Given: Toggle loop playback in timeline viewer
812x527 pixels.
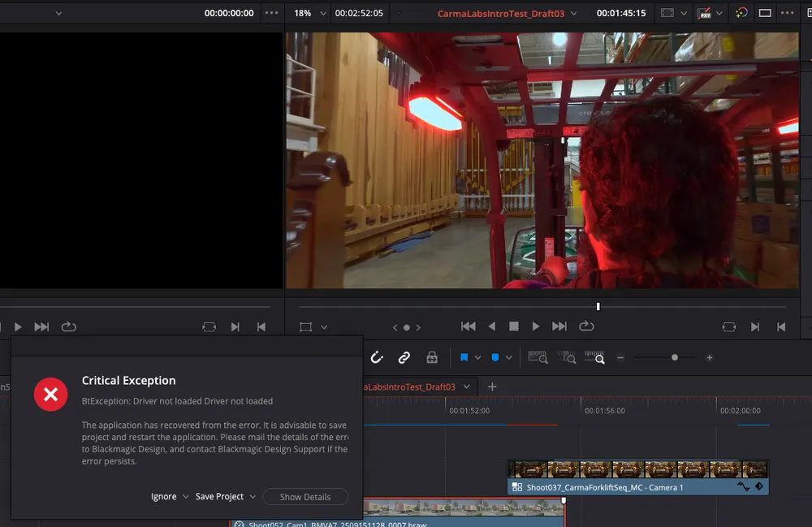Looking at the screenshot, I should 586,326.
